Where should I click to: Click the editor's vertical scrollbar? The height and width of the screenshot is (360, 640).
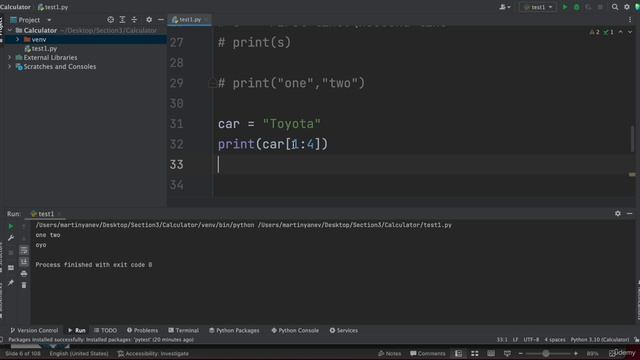click(x=633, y=139)
